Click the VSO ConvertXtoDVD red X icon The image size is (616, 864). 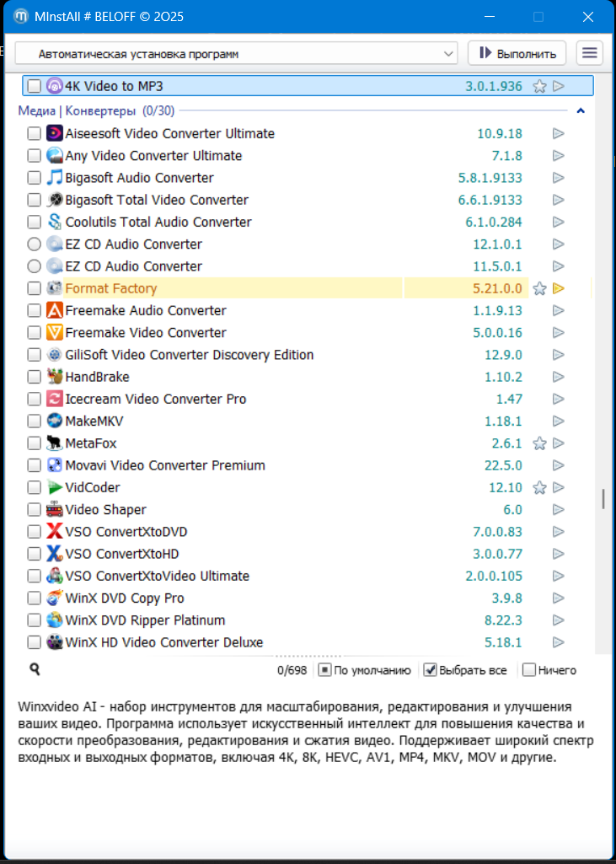55,532
